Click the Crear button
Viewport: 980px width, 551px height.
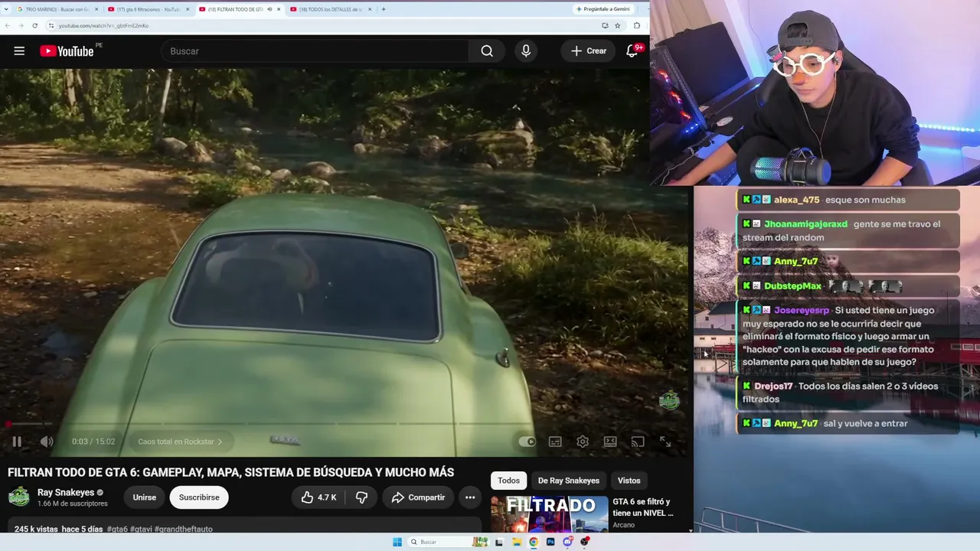589,51
